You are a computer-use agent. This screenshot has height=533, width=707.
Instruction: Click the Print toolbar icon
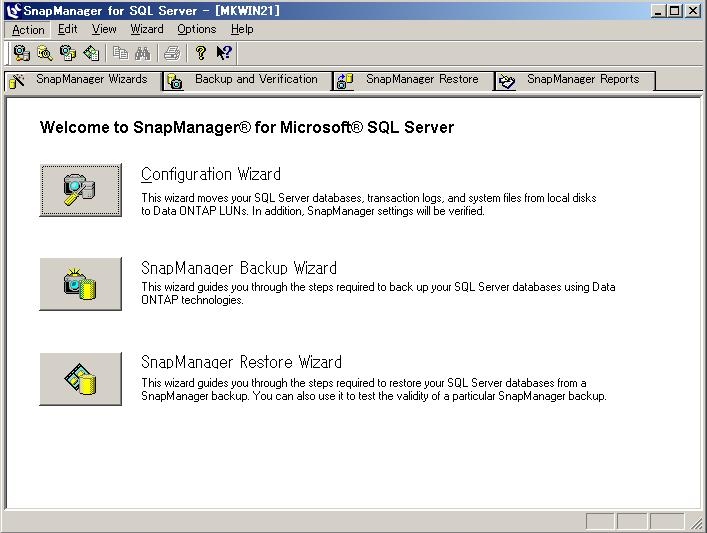point(172,53)
